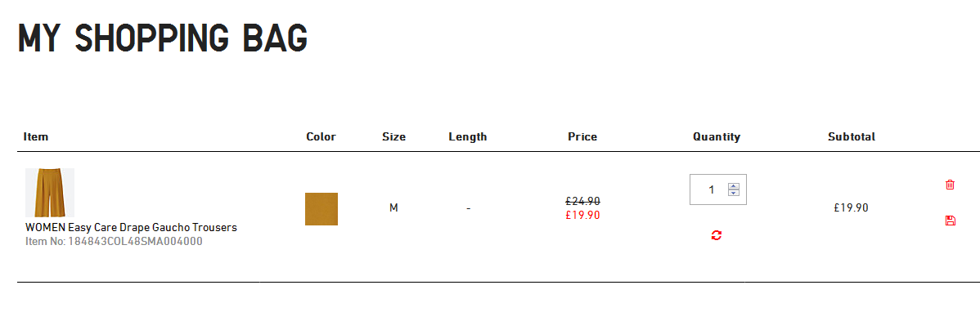Select the struck-through price £24.90

coord(582,201)
